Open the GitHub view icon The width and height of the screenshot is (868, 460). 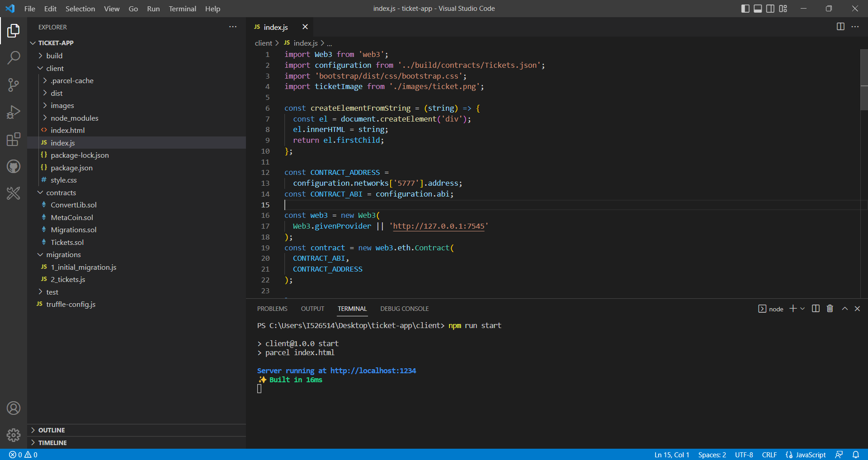click(14, 166)
